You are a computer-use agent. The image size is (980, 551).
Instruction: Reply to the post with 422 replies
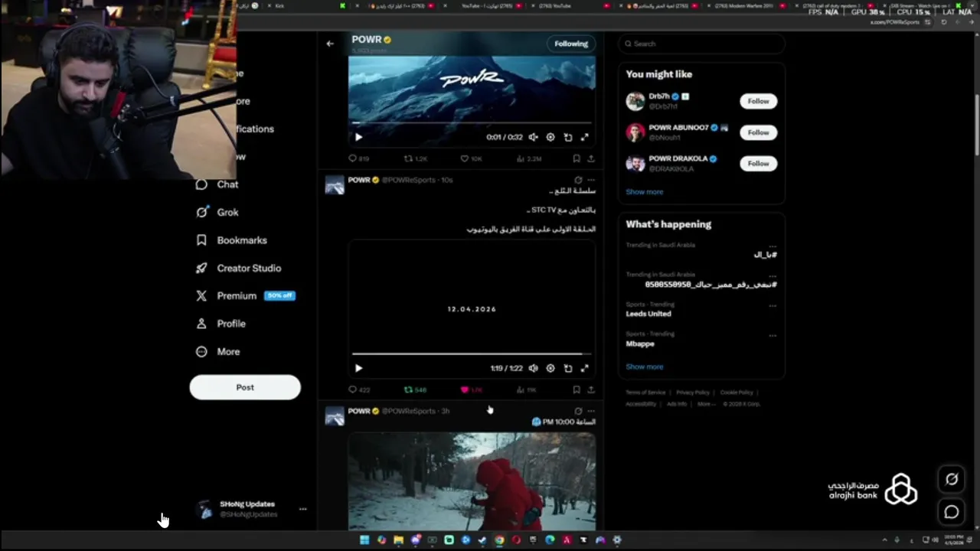[x=359, y=390]
